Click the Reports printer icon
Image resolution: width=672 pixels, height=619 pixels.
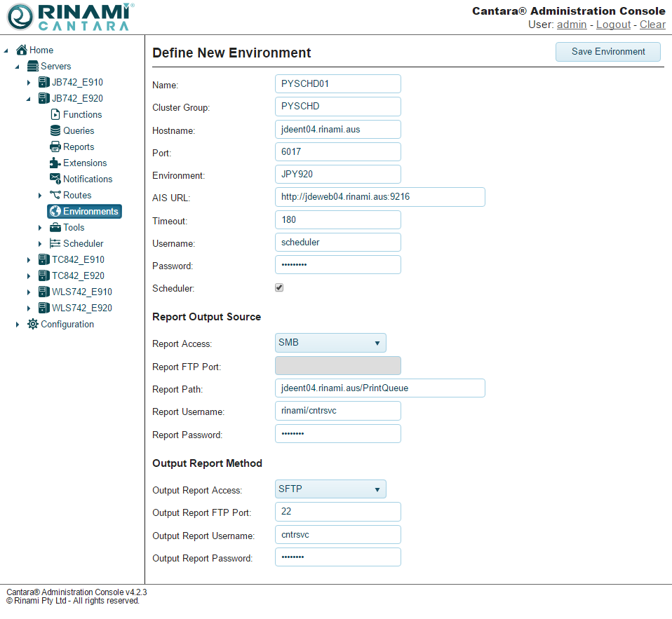55,147
